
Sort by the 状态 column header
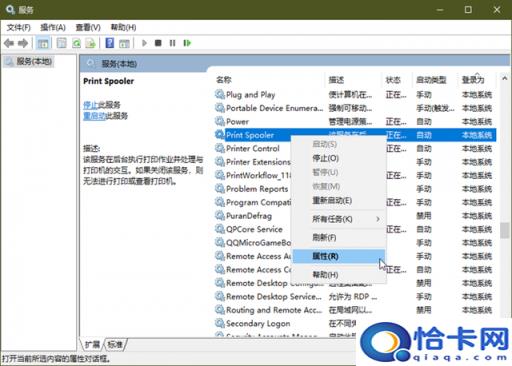tap(397, 80)
